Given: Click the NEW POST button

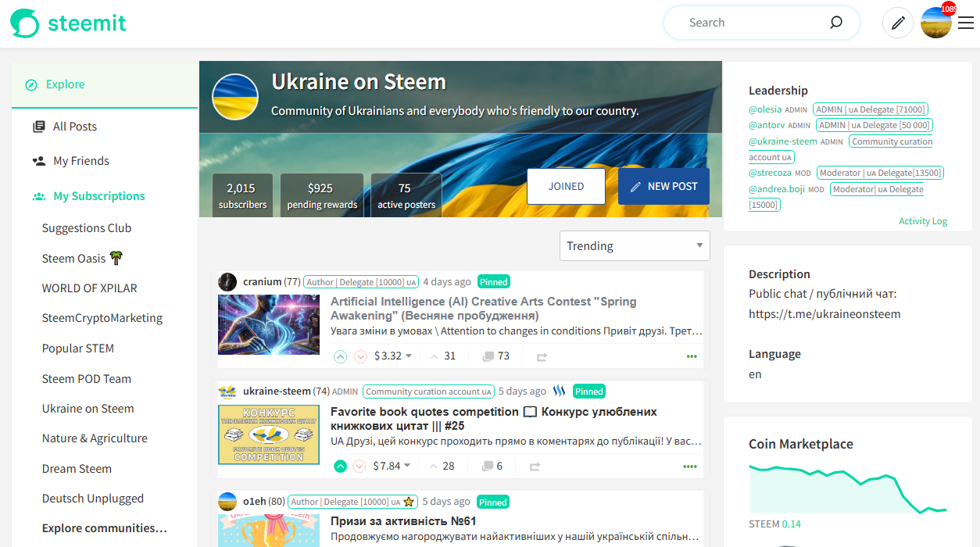Looking at the screenshot, I should (x=664, y=187).
